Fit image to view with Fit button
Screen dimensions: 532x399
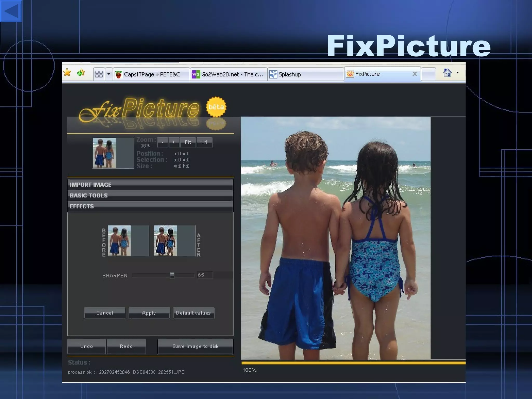click(188, 142)
